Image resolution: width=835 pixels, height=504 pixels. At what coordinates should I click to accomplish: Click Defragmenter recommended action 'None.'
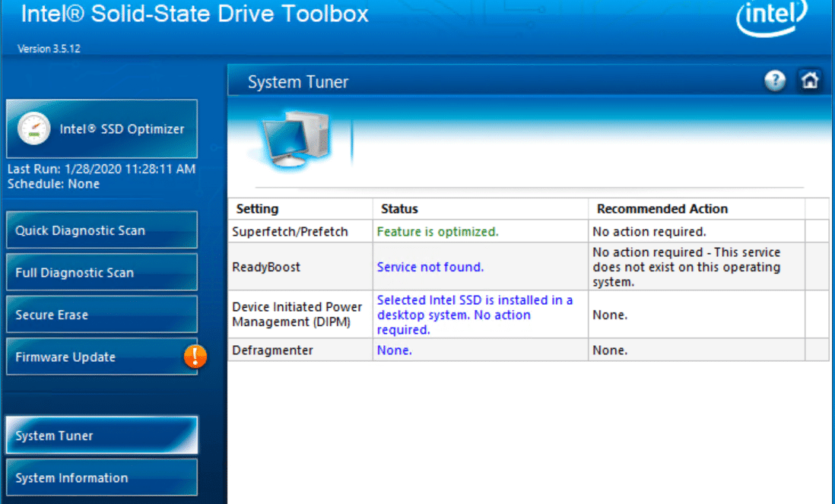tap(610, 350)
